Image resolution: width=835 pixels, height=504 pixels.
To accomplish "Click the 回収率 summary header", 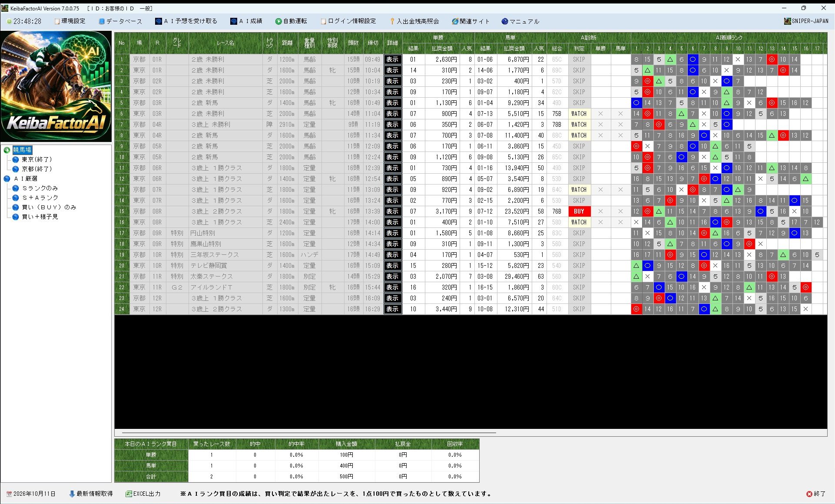I will click(x=455, y=444).
